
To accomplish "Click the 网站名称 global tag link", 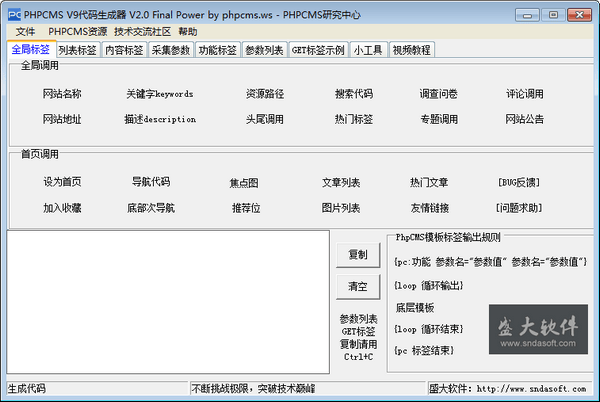I will point(62,94).
